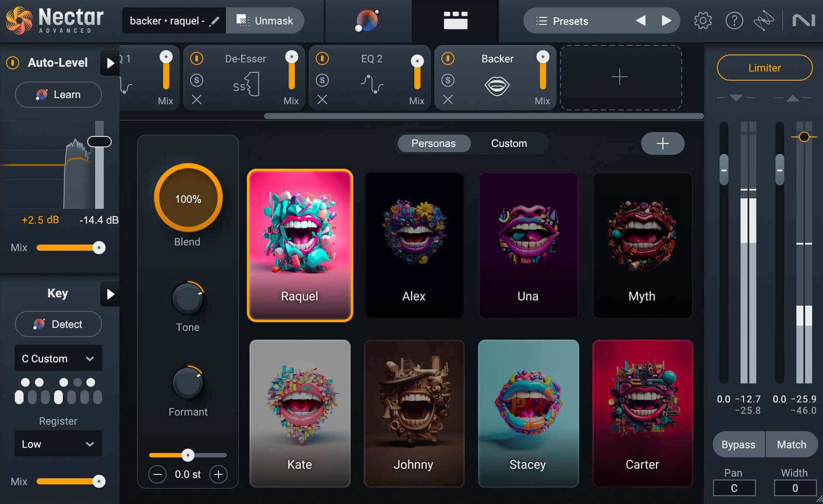Switch to the modules view icon

455,20
